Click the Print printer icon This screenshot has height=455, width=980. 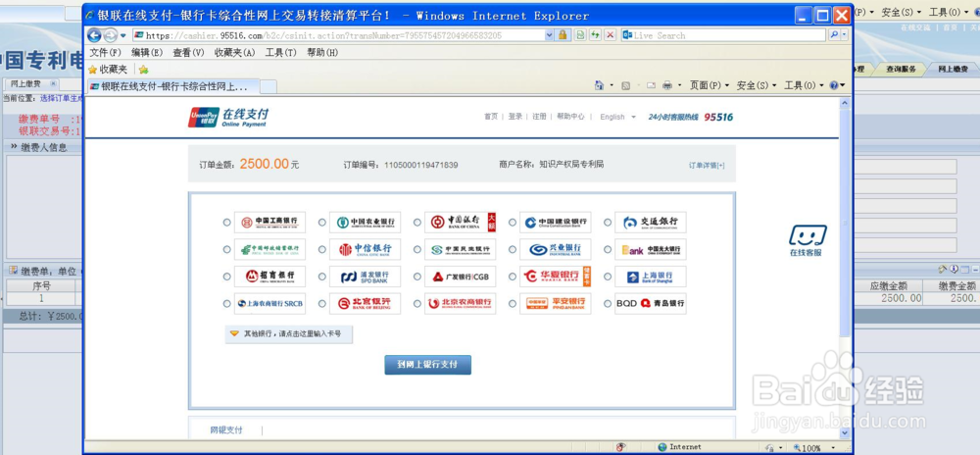[667, 85]
